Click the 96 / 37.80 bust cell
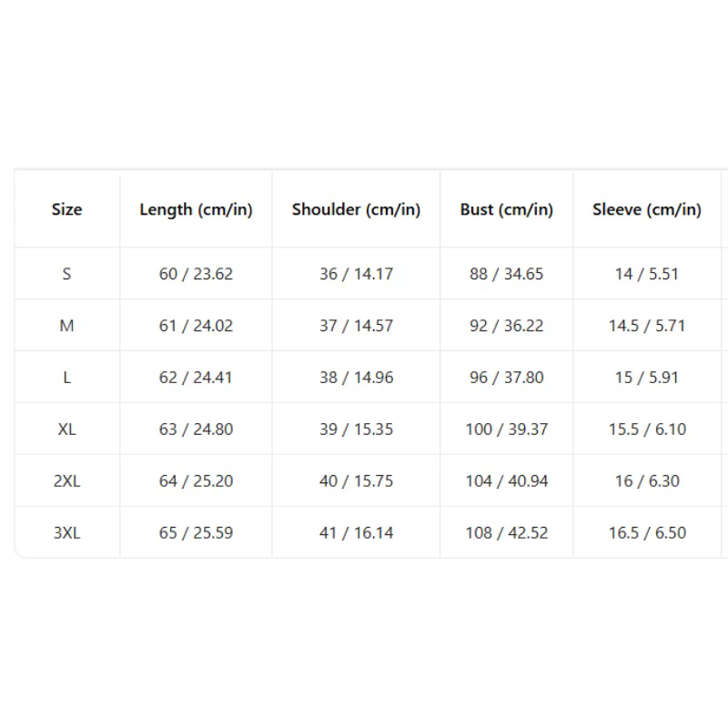The image size is (728, 728). [507, 378]
